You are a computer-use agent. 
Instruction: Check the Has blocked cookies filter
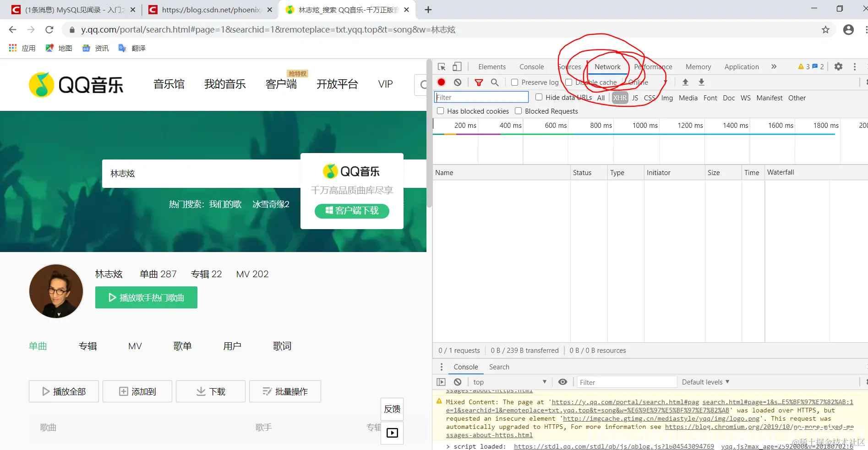pyautogui.click(x=441, y=111)
